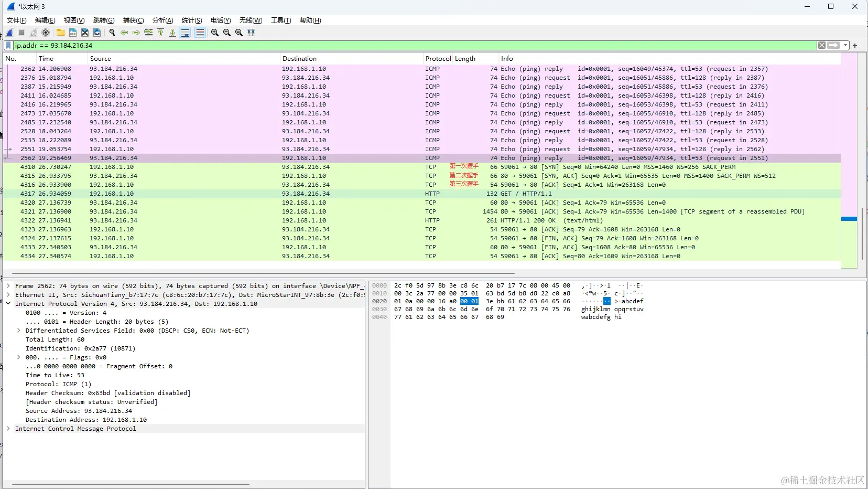The height and width of the screenshot is (489, 868).
Task: Expand the Ethernet II section
Action: tap(8, 295)
